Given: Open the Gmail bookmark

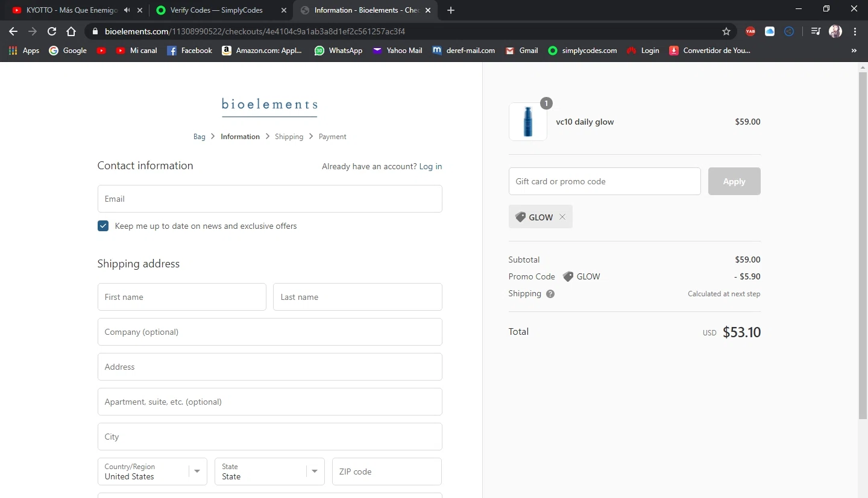Looking at the screenshot, I should click(x=521, y=51).
